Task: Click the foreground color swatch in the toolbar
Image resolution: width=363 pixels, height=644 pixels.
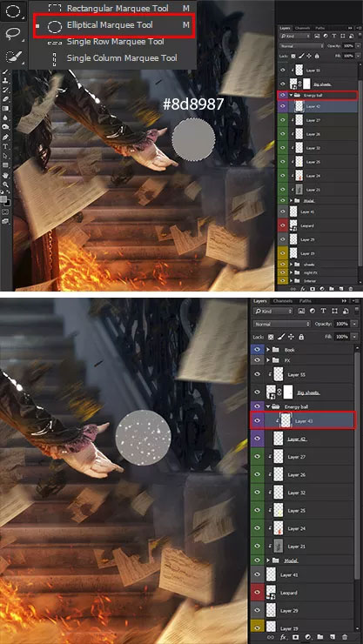Action: tap(3, 198)
